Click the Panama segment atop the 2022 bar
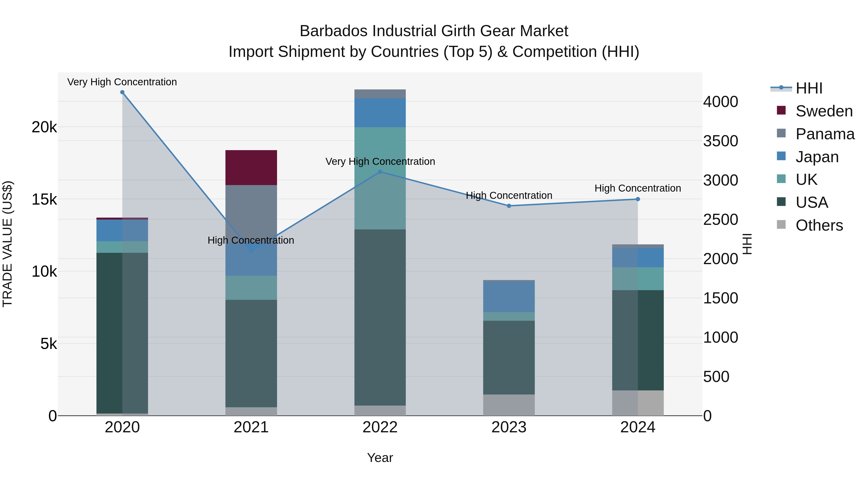The width and height of the screenshot is (868, 488). [x=380, y=94]
